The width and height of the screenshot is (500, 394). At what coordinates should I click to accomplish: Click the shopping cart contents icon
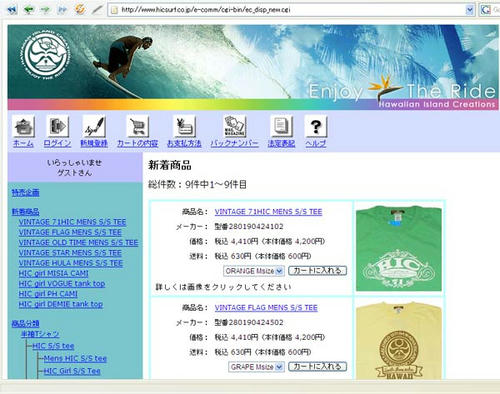138,127
